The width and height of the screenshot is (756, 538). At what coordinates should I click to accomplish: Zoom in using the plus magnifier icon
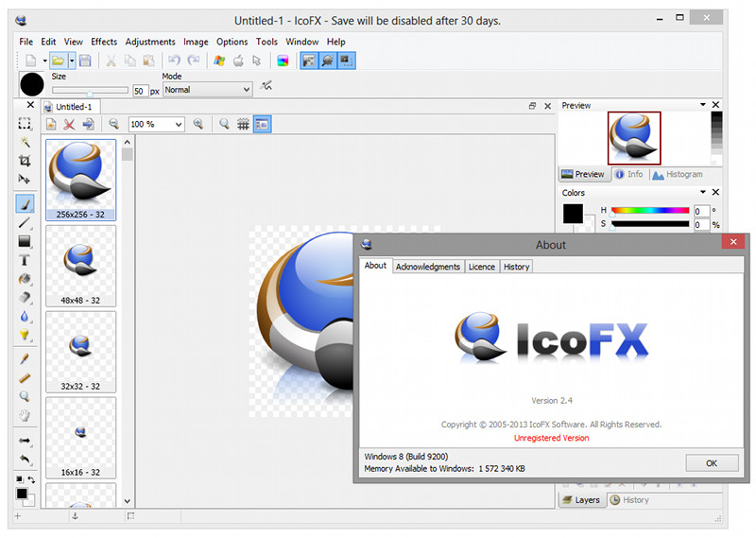[198, 125]
